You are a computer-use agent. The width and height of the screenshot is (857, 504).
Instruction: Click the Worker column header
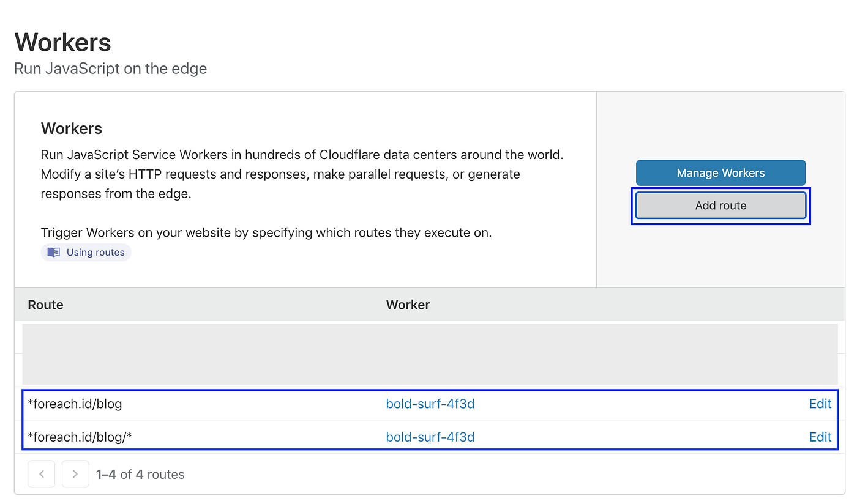[x=408, y=305]
